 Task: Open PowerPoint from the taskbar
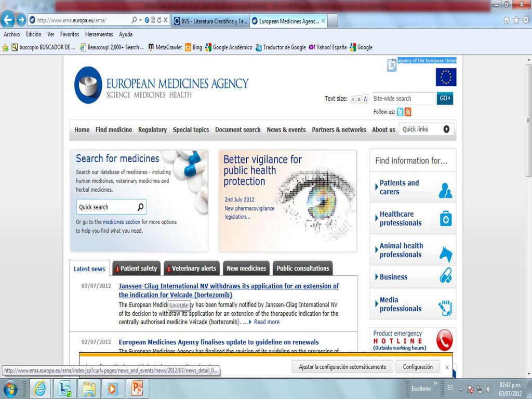(x=137, y=389)
